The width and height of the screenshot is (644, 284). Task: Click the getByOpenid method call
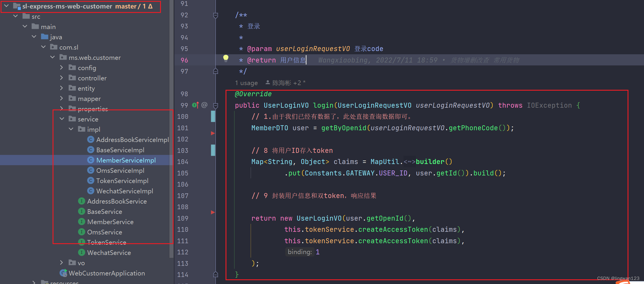coord(344,128)
